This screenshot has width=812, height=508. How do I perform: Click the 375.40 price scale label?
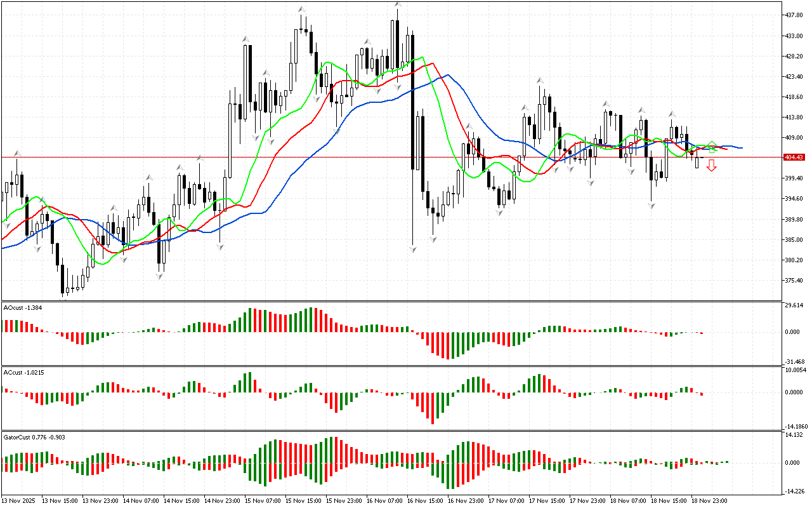(x=794, y=281)
